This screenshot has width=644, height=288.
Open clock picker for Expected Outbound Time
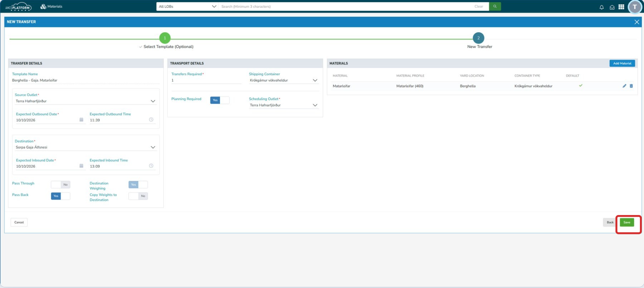(151, 120)
